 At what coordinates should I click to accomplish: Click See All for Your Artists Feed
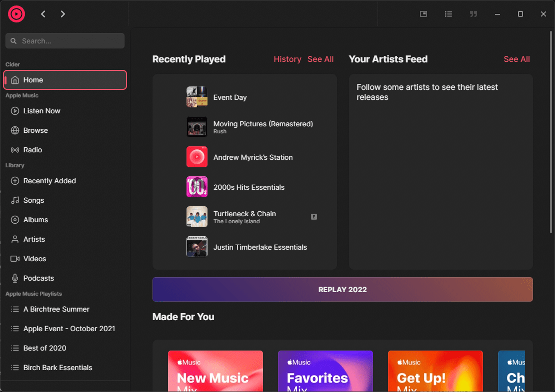click(517, 59)
